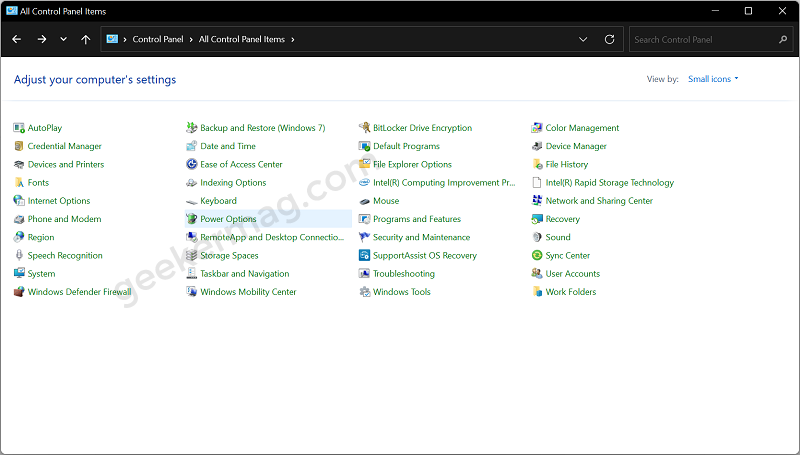Expand chevron after All Control Panel Items
The height and width of the screenshot is (455, 800).
point(293,39)
